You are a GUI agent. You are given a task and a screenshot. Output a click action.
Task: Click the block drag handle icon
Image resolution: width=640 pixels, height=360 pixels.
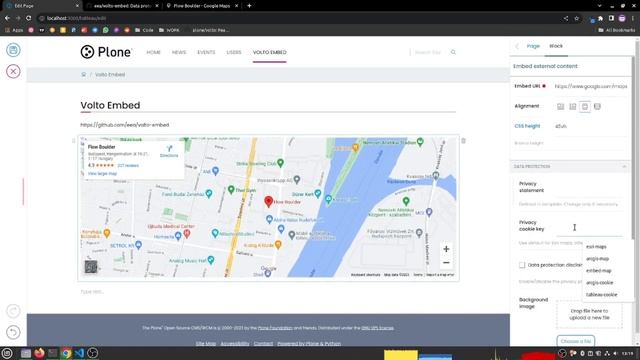(73, 141)
